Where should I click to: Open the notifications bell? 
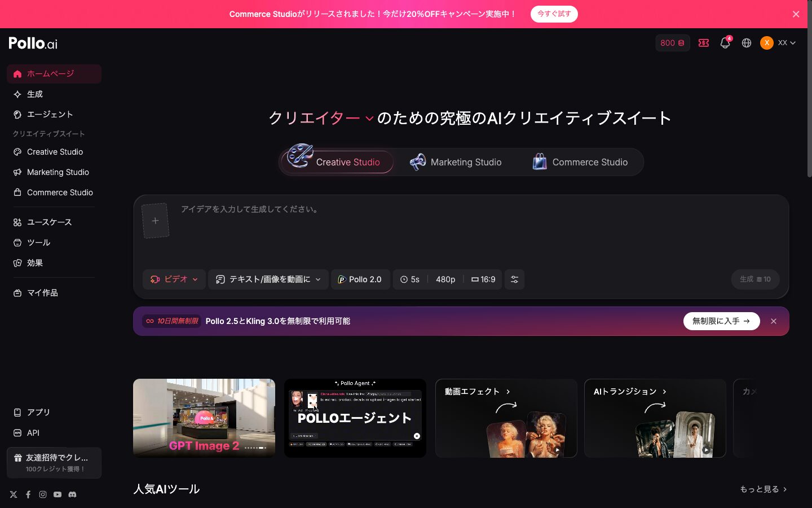725,43
